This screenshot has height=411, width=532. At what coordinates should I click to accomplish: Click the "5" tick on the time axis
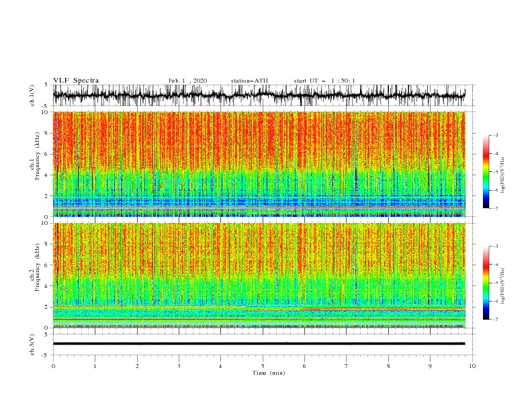[x=263, y=366]
